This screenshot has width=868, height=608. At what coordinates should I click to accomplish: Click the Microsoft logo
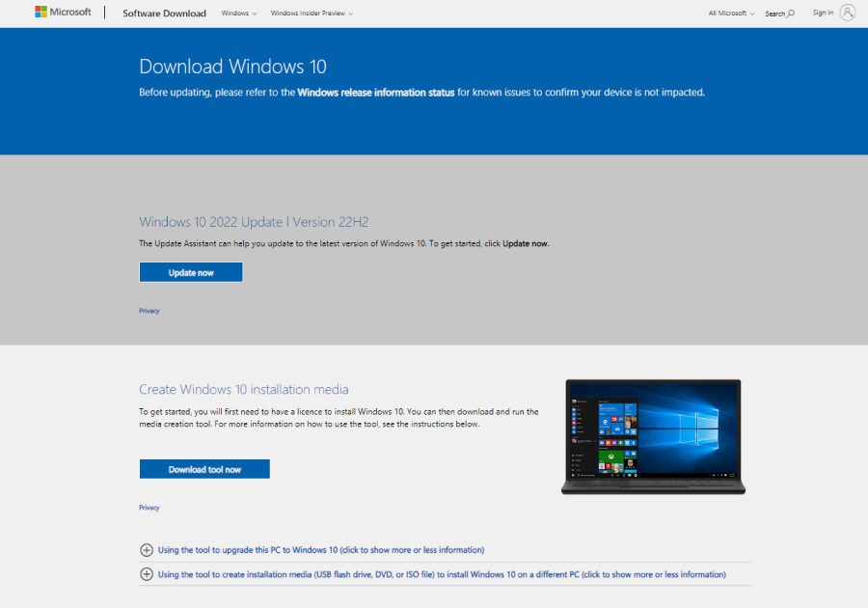tap(66, 12)
